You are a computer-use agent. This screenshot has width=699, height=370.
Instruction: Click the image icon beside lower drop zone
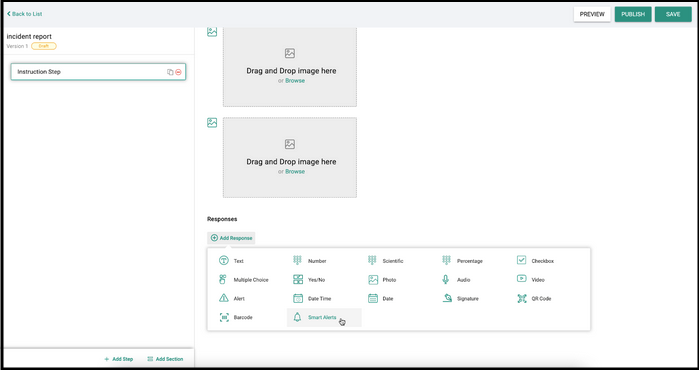pos(212,123)
